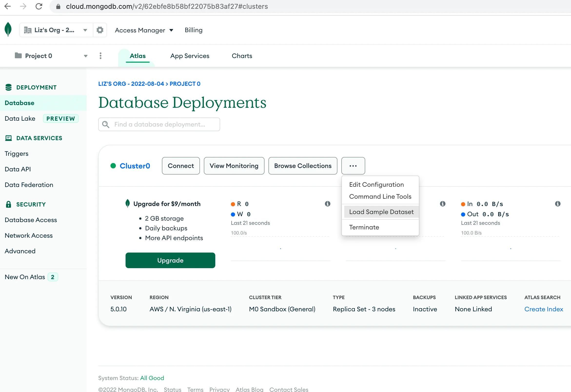
Task: Reload the page with refresh icon
Action: tap(39, 6)
